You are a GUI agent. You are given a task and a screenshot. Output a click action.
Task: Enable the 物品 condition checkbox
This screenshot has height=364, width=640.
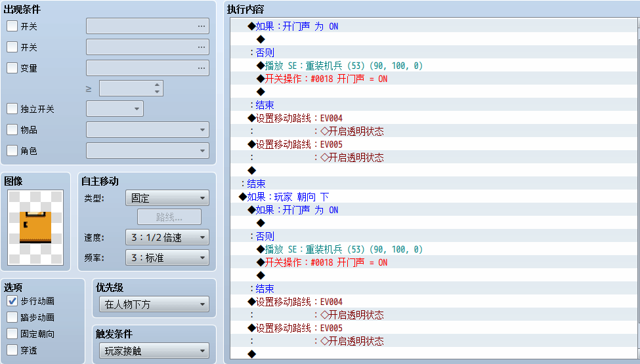coord(12,130)
